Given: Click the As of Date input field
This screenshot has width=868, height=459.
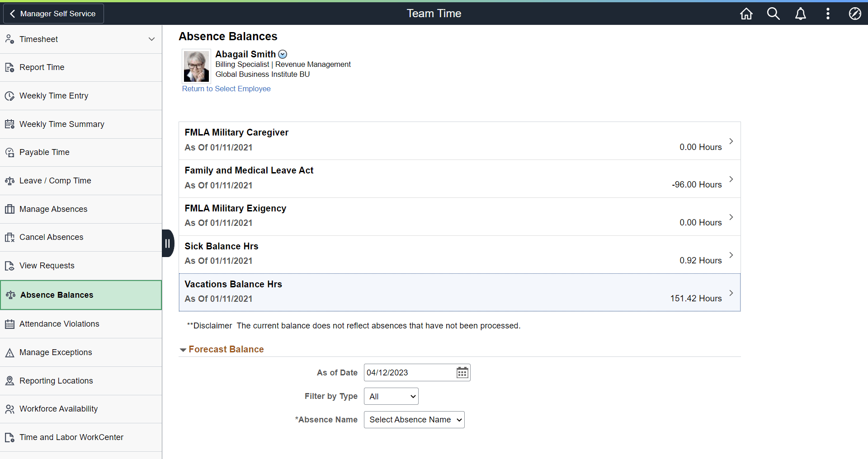Looking at the screenshot, I should click(x=407, y=372).
